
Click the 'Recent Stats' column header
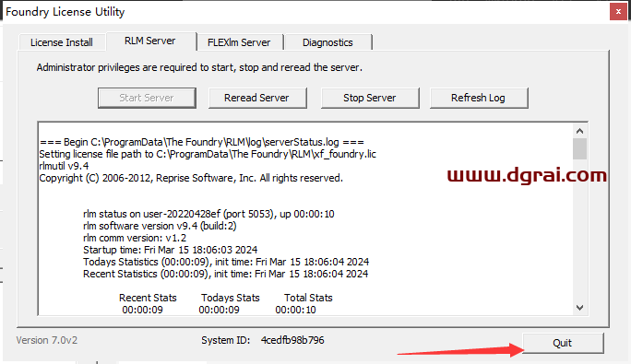[148, 298]
